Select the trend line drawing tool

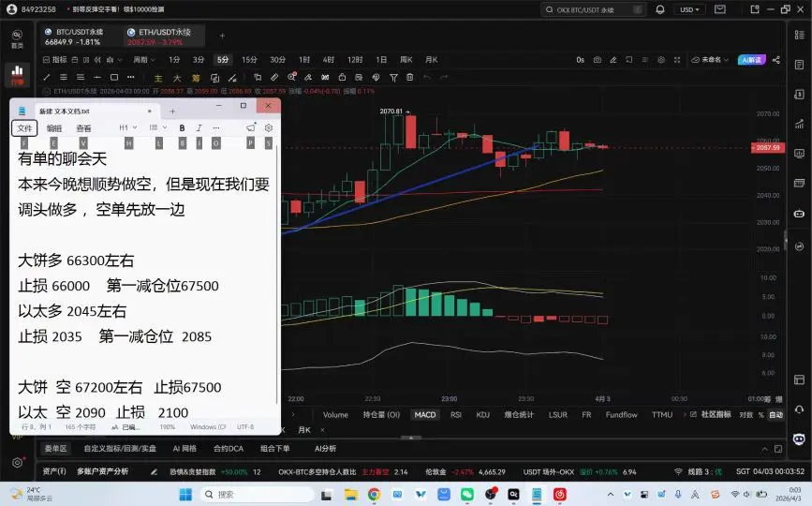(47, 77)
